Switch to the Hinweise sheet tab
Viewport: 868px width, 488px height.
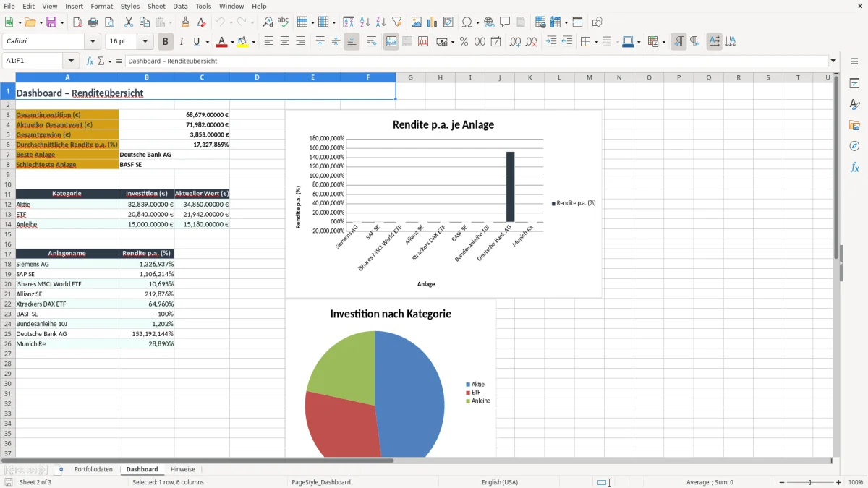(x=183, y=469)
